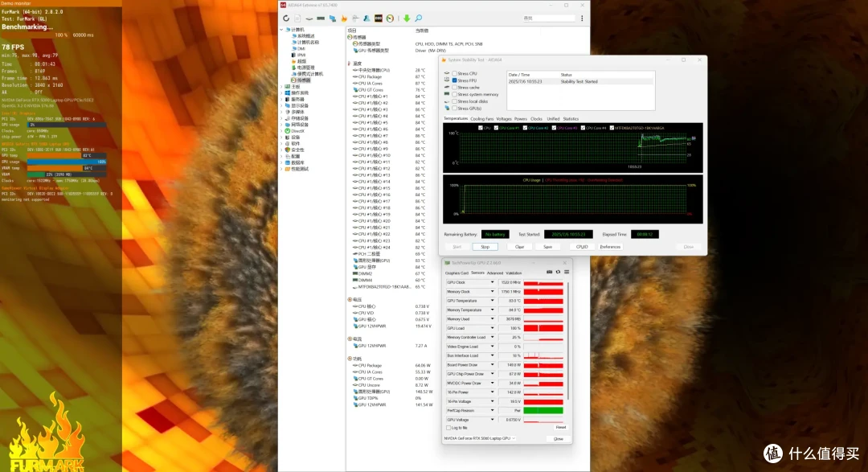
Task: Click the GPU Load red graph
Action: [543, 328]
